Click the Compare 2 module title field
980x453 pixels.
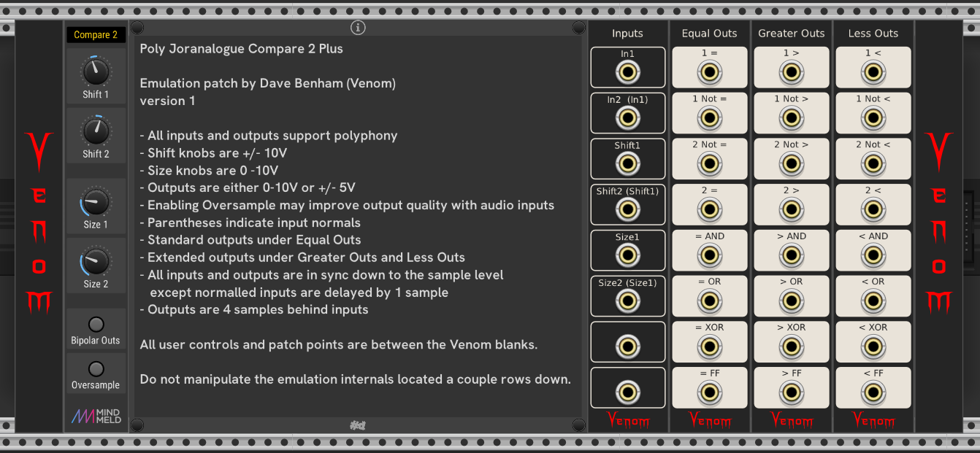96,35
